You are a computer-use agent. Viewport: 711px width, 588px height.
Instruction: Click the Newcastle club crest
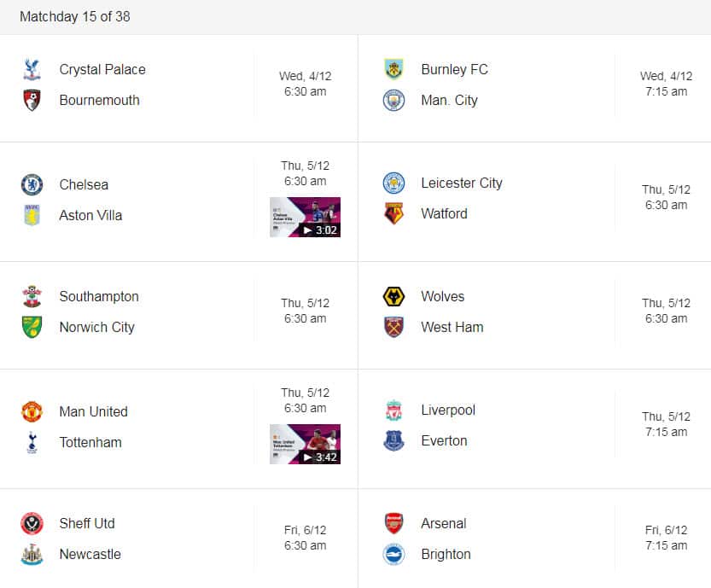pyautogui.click(x=32, y=554)
